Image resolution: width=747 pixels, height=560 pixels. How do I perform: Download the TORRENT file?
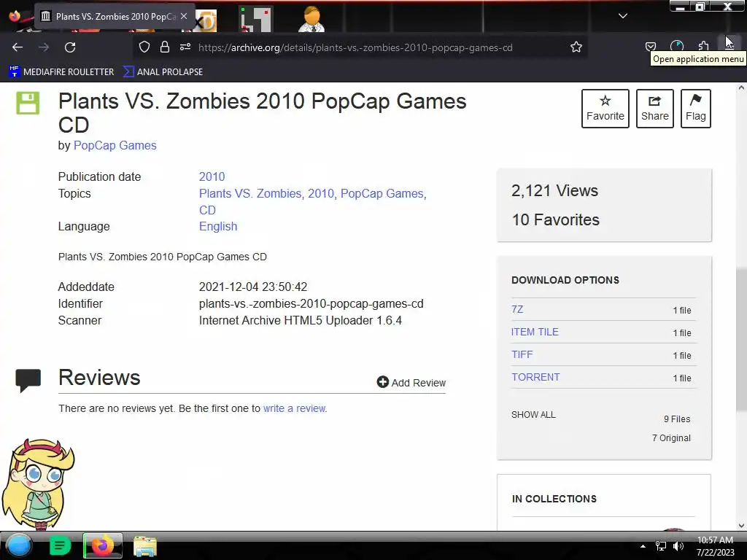[535, 377]
